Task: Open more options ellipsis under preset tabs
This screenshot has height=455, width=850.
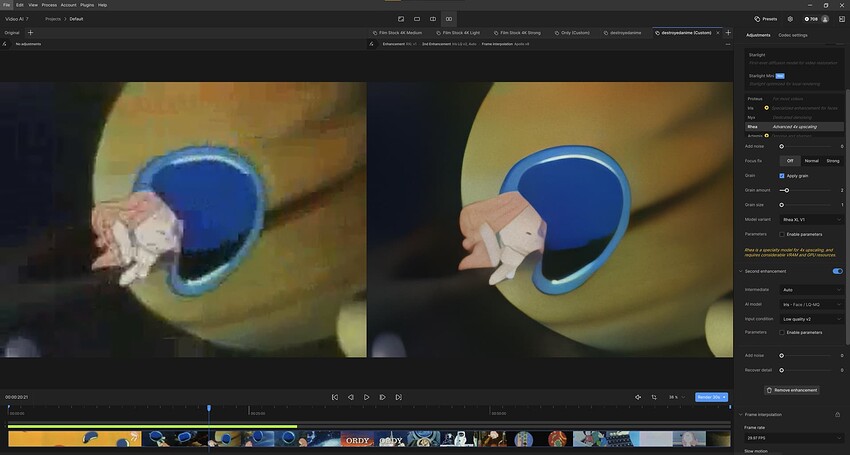Action: point(727,44)
